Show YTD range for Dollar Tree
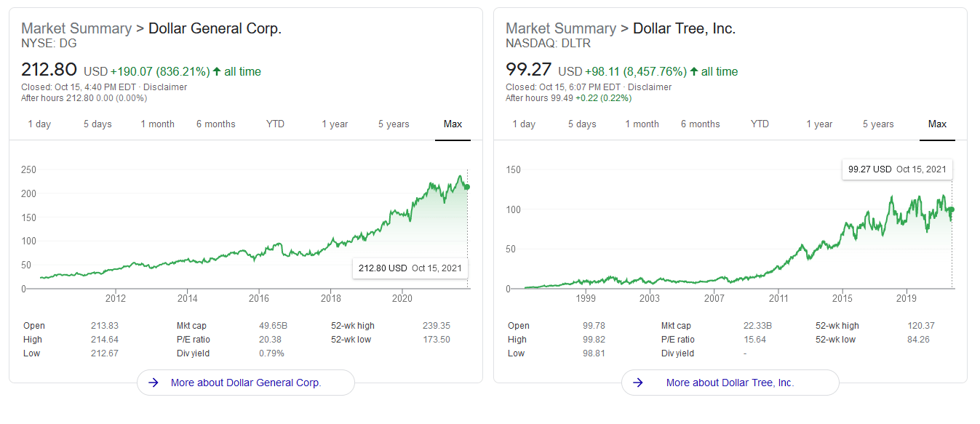Viewport: 980px width, 424px height. pos(760,124)
